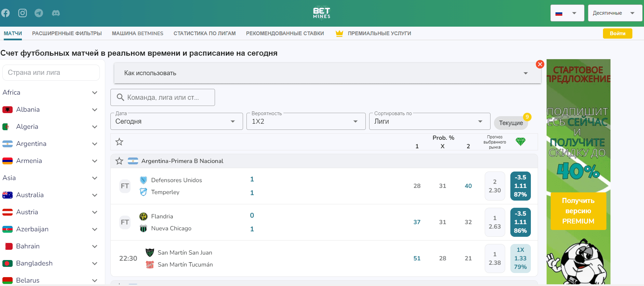644x286 pixels.
Task: Click 'Получить версию PREMIUM' ad button
Action: (578, 211)
